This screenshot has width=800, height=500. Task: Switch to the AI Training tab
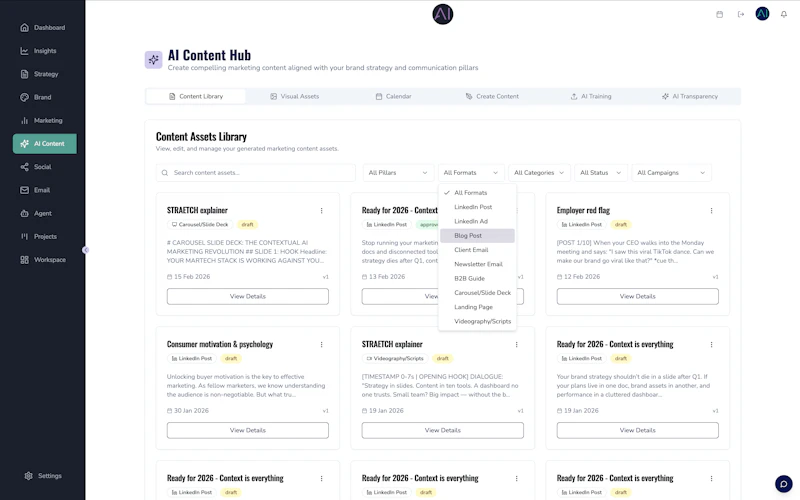click(x=591, y=96)
